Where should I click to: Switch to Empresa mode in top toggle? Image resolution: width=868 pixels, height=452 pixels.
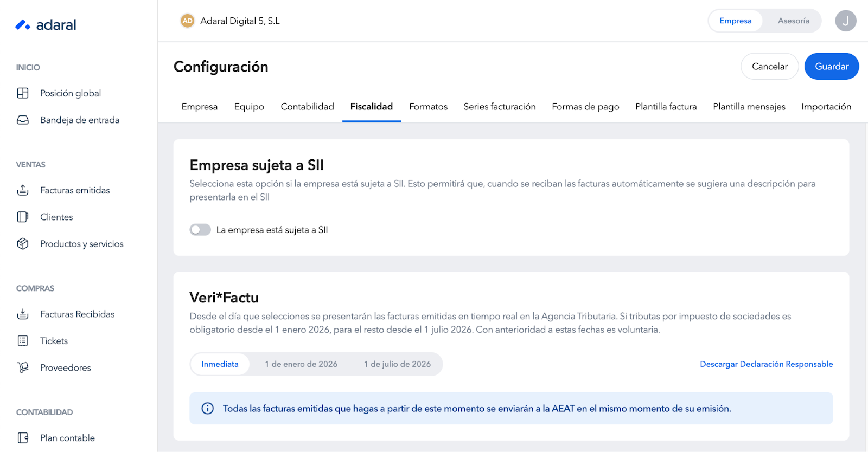(735, 21)
